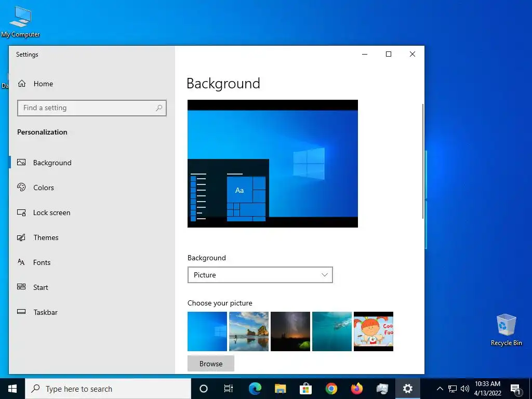Click the Fonts AA icon
This screenshot has height=399, width=532.
tap(21, 262)
